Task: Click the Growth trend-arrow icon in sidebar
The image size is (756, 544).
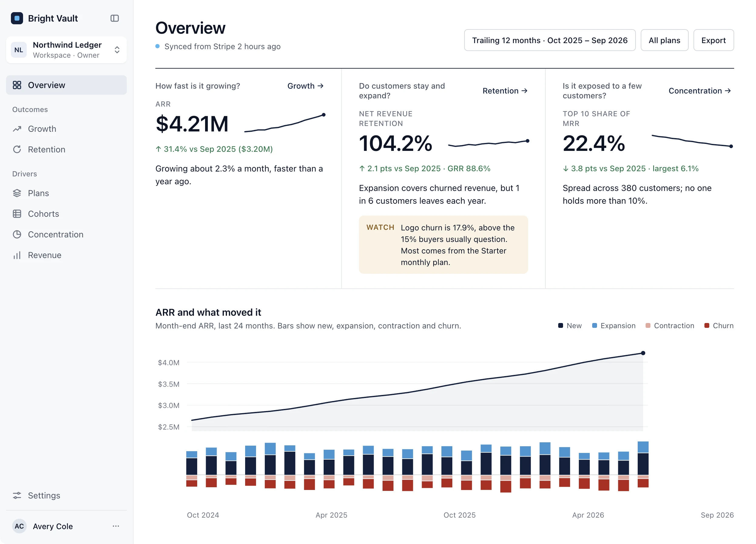Action: tap(17, 129)
